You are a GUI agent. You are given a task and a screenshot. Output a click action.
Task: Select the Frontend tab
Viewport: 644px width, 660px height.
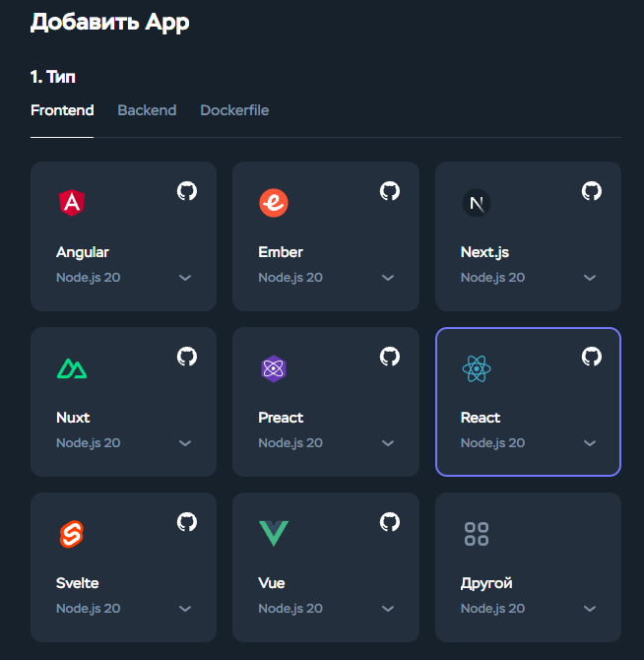point(62,110)
